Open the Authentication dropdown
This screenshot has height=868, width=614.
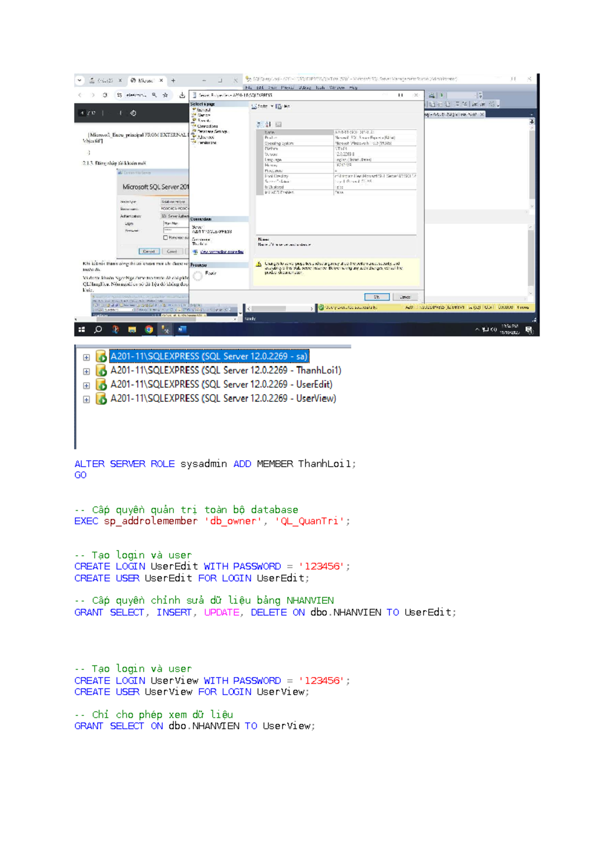pyautogui.click(x=174, y=216)
